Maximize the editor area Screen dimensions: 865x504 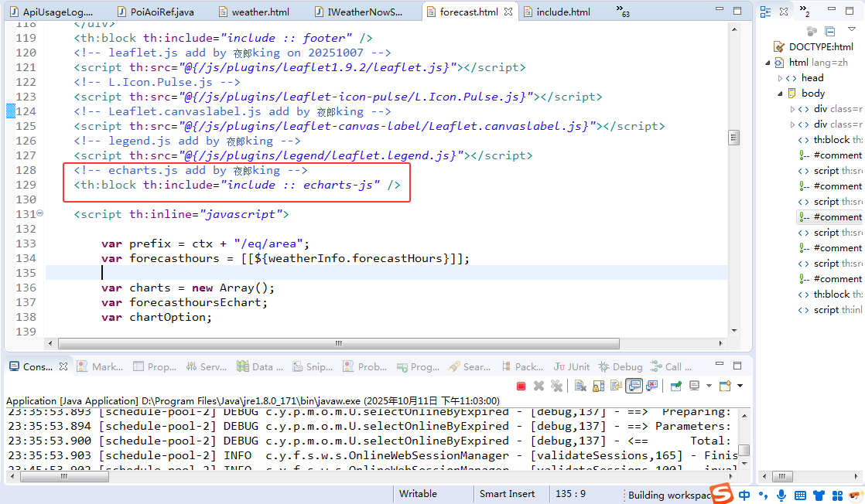[x=737, y=11]
